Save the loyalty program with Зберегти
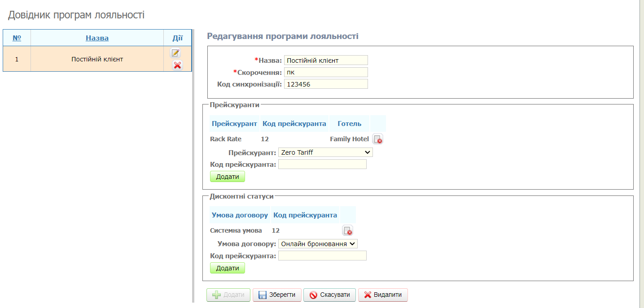The image size is (644, 308). point(277,295)
